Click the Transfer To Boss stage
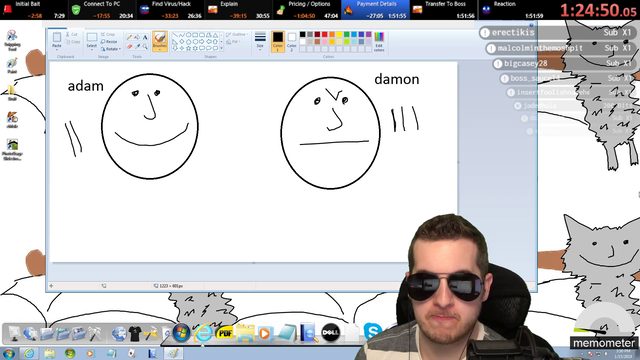The image size is (640, 360). coord(443,10)
